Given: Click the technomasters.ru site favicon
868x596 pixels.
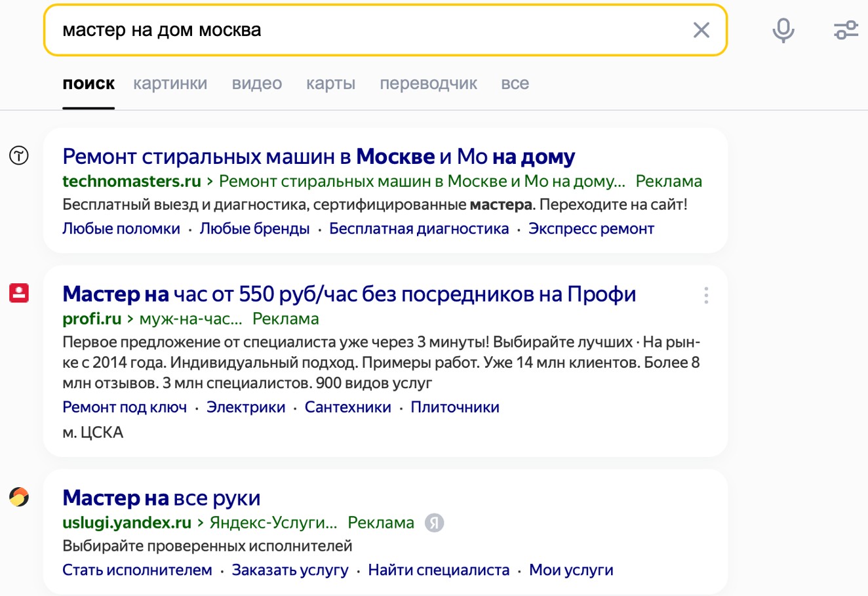Looking at the screenshot, I should (18, 155).
